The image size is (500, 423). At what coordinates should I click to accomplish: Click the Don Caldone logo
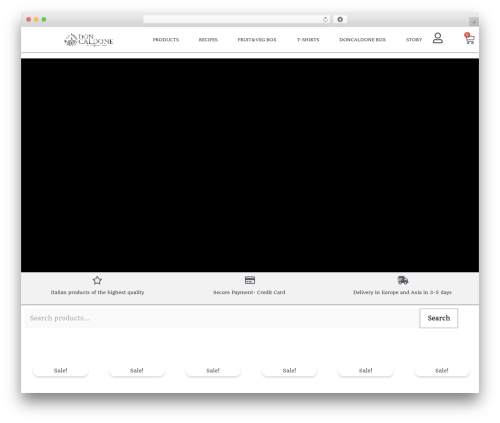pyautogui.click(x=89, y=40)
